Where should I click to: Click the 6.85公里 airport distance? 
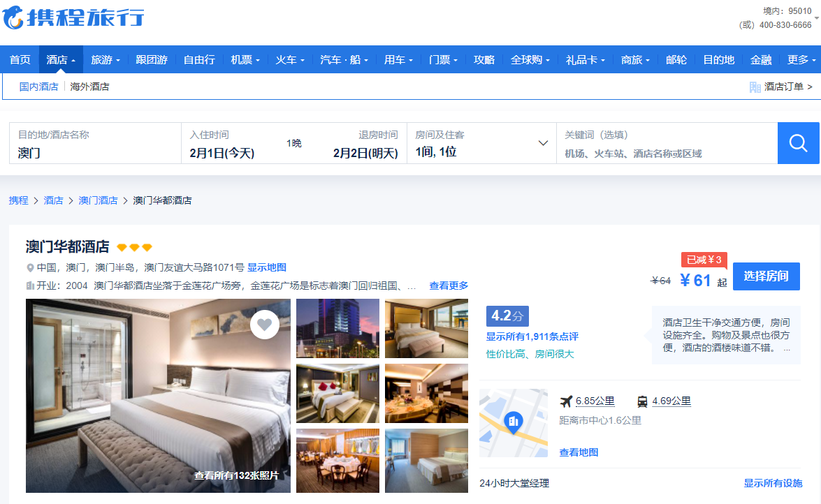tap(595, 401)
